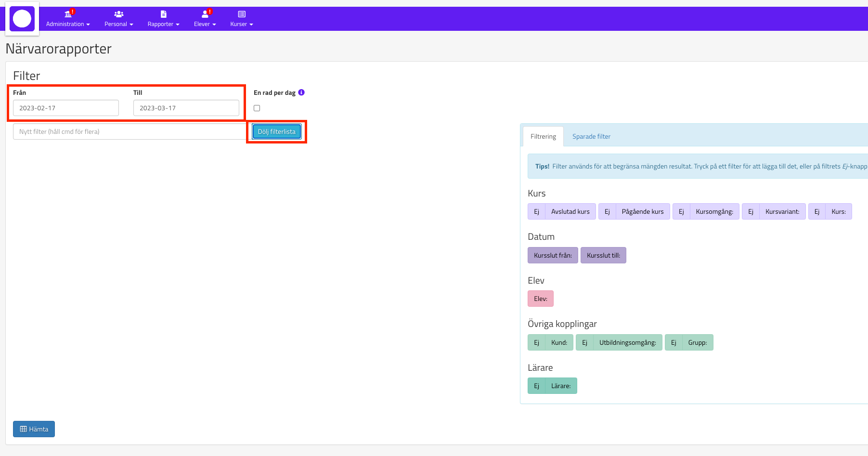Switch to the Sparade filter tab
The width and height of the screenshot is (868, 456).
(x=591, y=137)
